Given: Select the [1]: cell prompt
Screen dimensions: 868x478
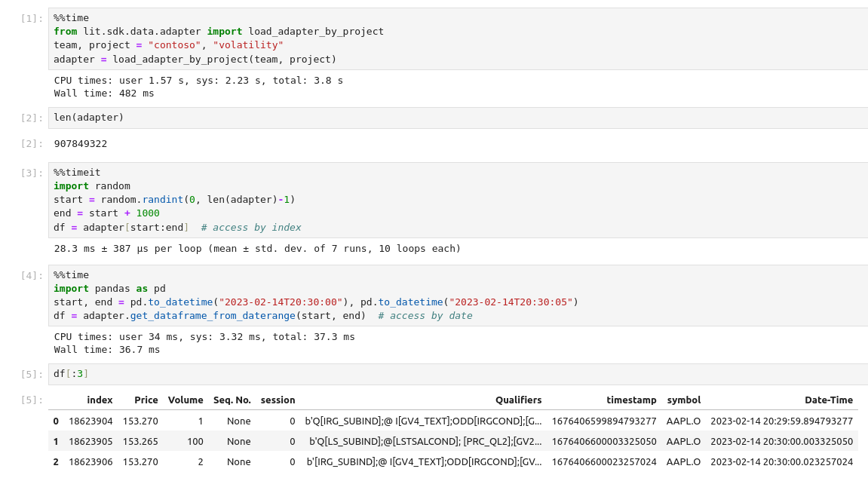Looking at the screenshot, I should point(32,19).
